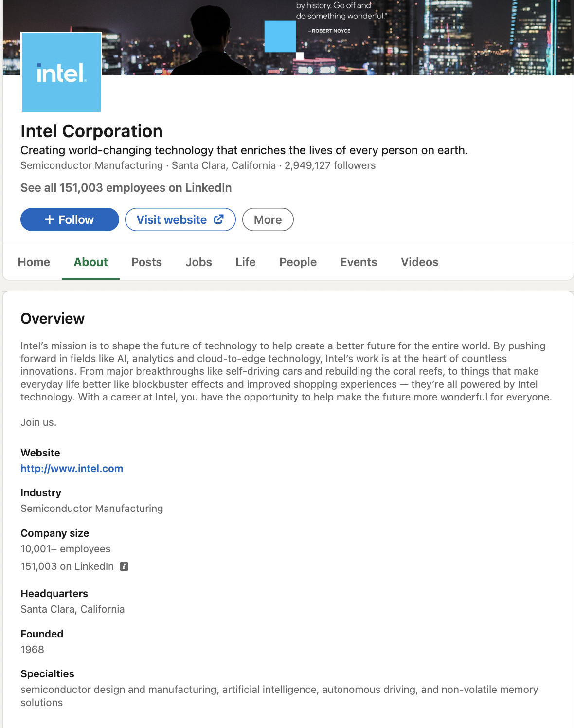Open the Life tab
Screen dimensions: 574x728
245,262
